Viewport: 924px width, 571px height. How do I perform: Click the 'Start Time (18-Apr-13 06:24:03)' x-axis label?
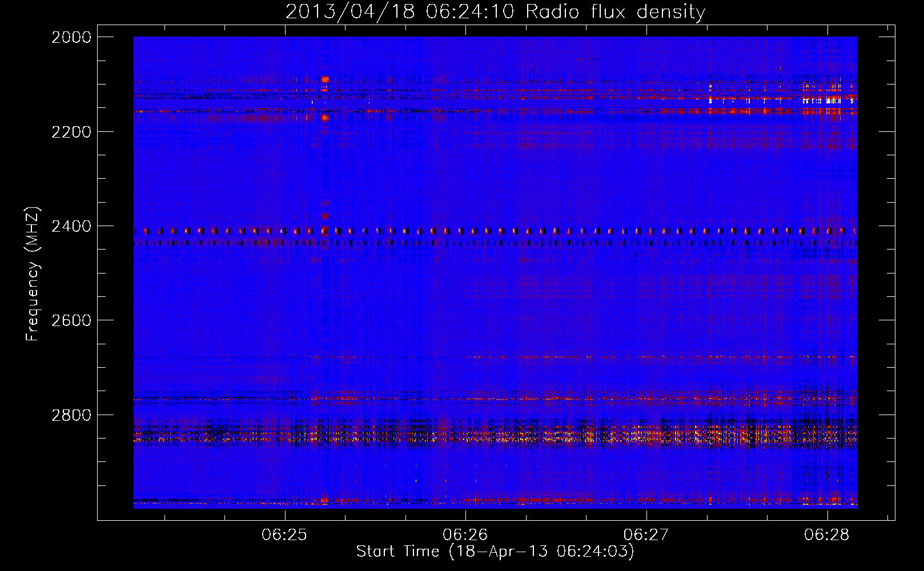pos(495,552)
